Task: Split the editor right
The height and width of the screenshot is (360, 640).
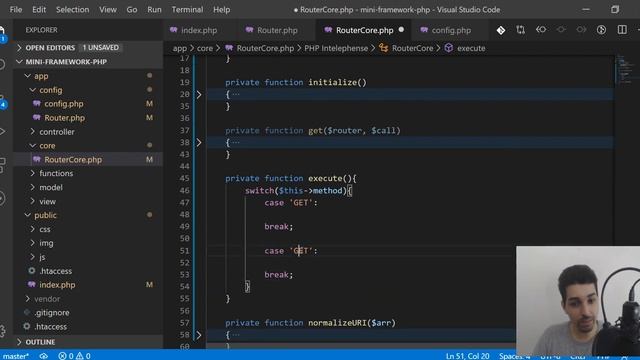Action: point(622,30)
